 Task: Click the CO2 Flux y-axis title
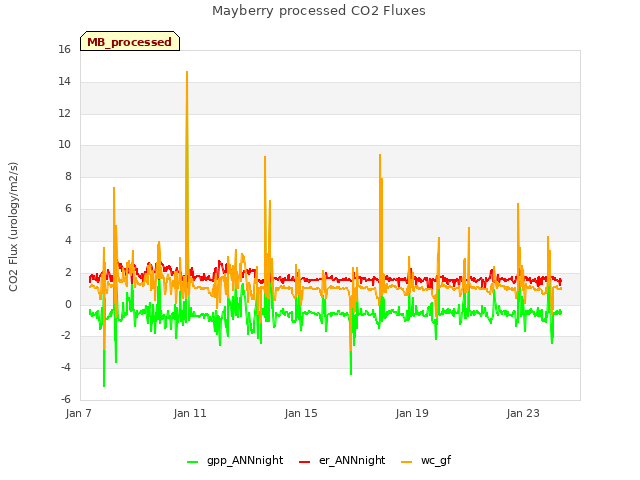13,227
